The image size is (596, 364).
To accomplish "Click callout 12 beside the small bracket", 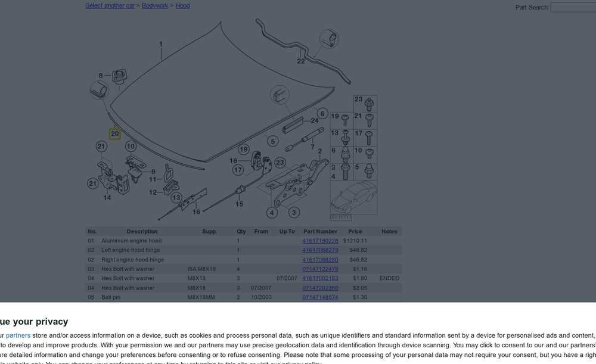I will click(153, 192).
